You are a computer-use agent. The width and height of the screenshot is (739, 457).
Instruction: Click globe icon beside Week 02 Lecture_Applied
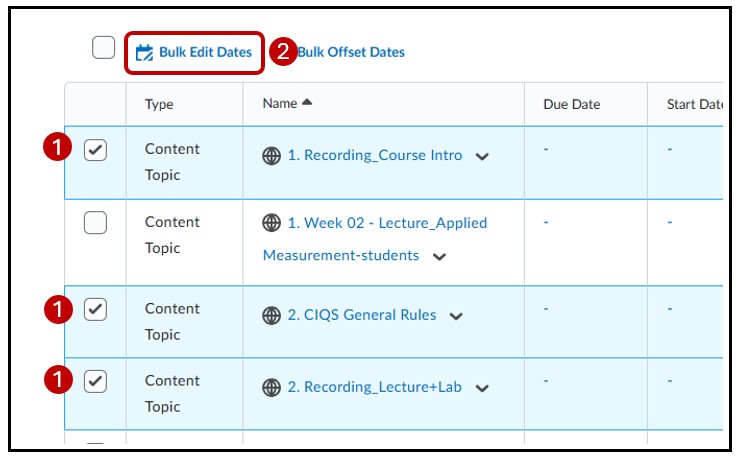click(x=271, y=223)
